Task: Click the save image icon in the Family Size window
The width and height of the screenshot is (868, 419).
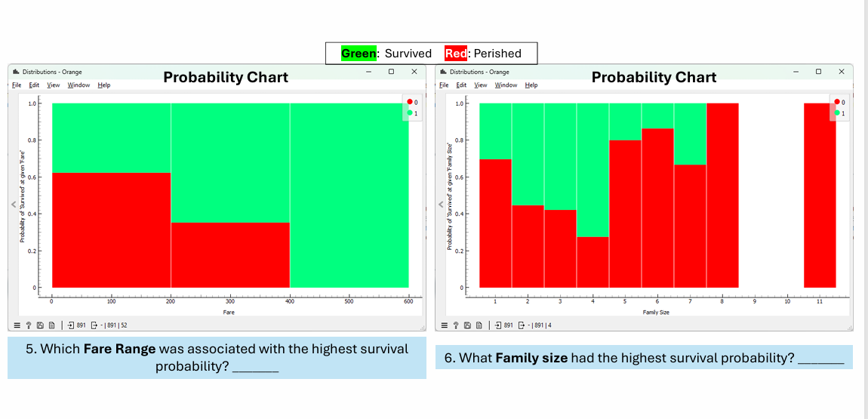Action: click(x=468, y=325)
